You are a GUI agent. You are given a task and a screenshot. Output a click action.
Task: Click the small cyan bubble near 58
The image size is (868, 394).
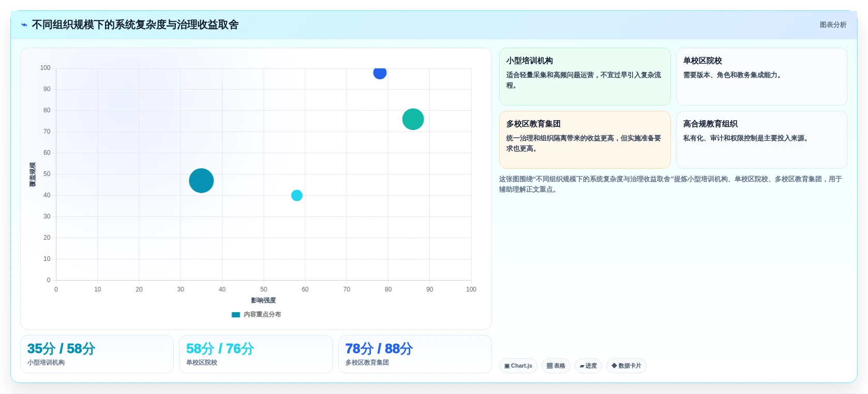[297, 195]
